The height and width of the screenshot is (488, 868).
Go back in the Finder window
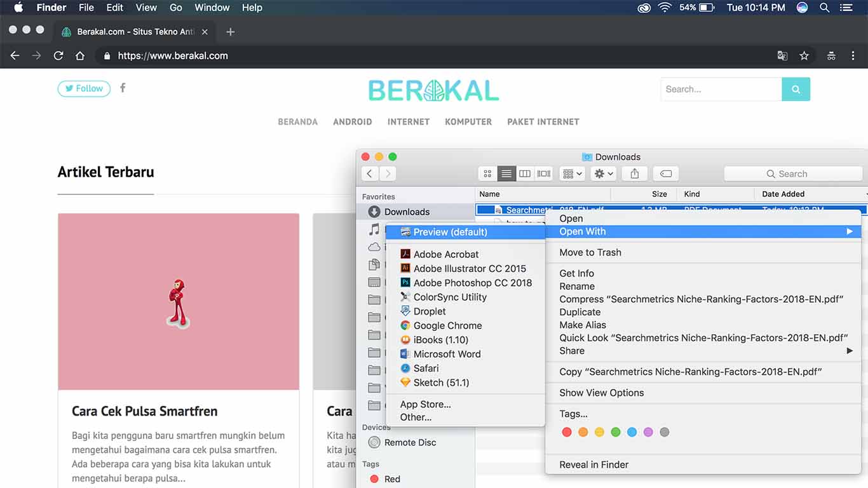click(x=370, y=173)
